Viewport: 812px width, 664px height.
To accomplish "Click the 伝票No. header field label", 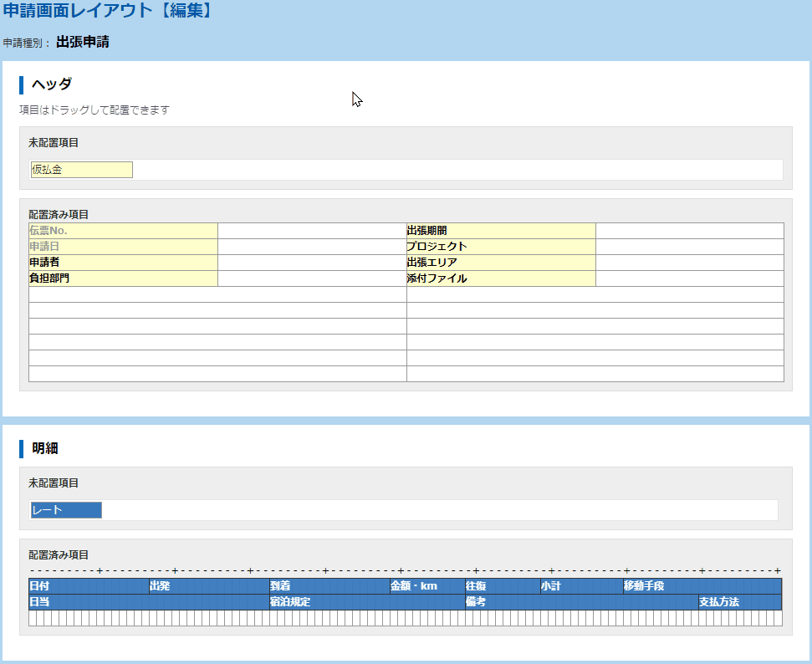I will [x=123, y=231].
